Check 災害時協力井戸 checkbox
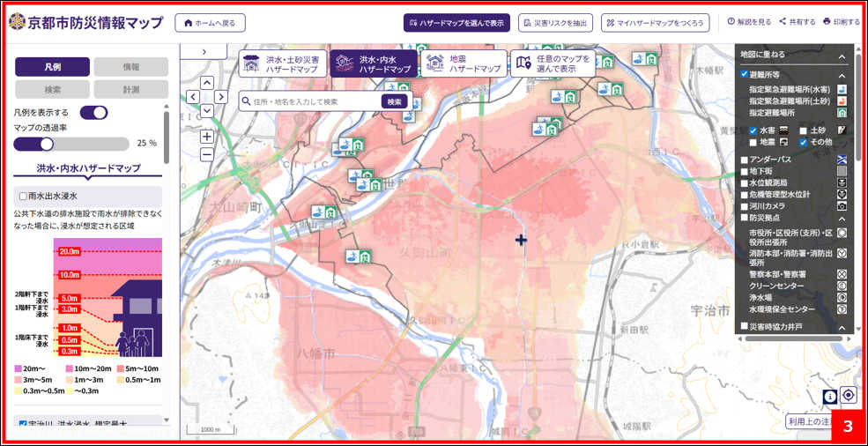Viewport: 868px width, 446px height. pyautogui.click(x=745, y=326)
